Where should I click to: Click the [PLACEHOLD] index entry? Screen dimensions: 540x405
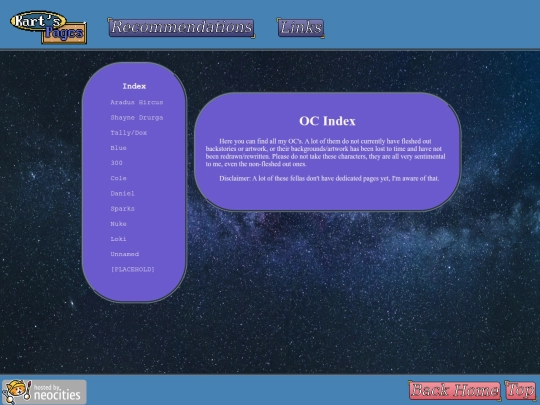(133, 269)
